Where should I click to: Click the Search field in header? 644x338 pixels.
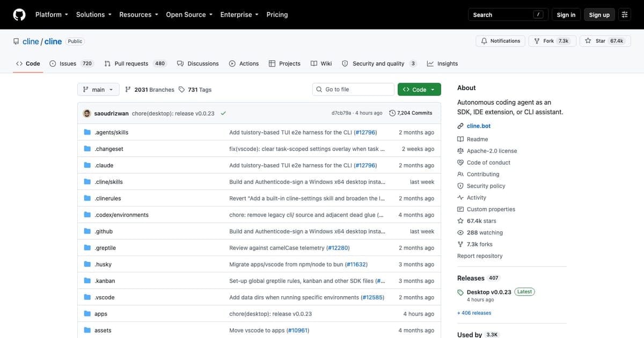[x=508, y=14]
